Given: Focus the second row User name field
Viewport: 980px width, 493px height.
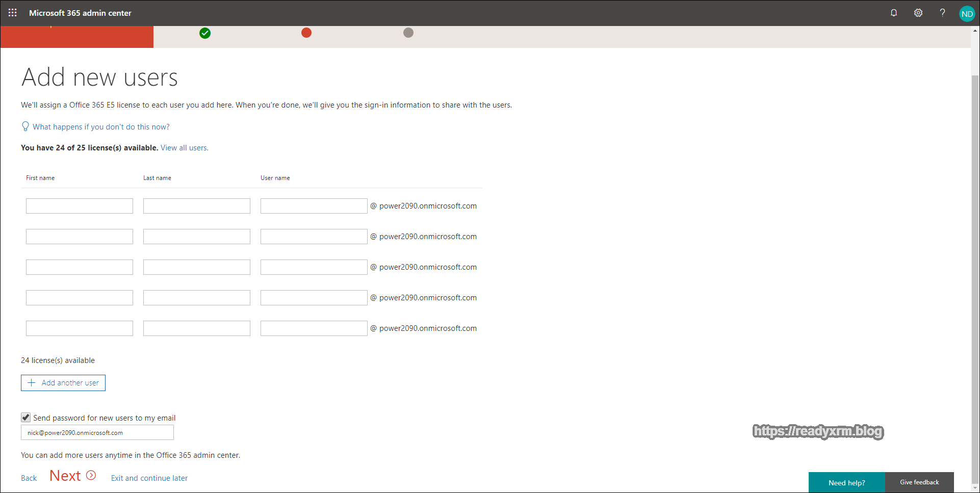Looking at the screenshot, I should [x=314, y=237].
